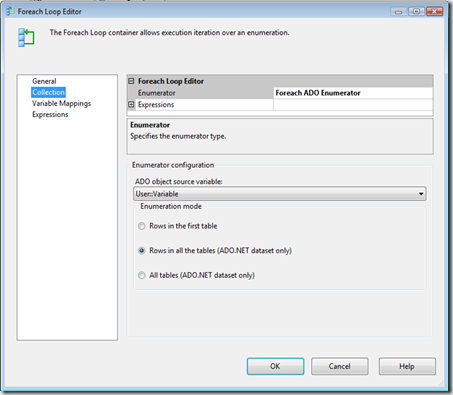Viewport: 453px width, 395px height.
Task: Maximize the Foreach Loop Editor window
Action: (416, 12)
